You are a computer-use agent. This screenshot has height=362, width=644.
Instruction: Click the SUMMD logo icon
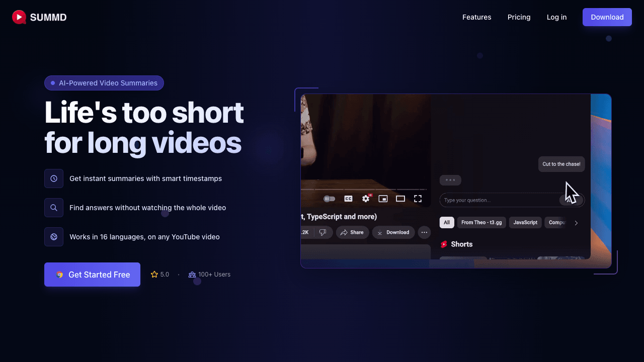point(19,17)
